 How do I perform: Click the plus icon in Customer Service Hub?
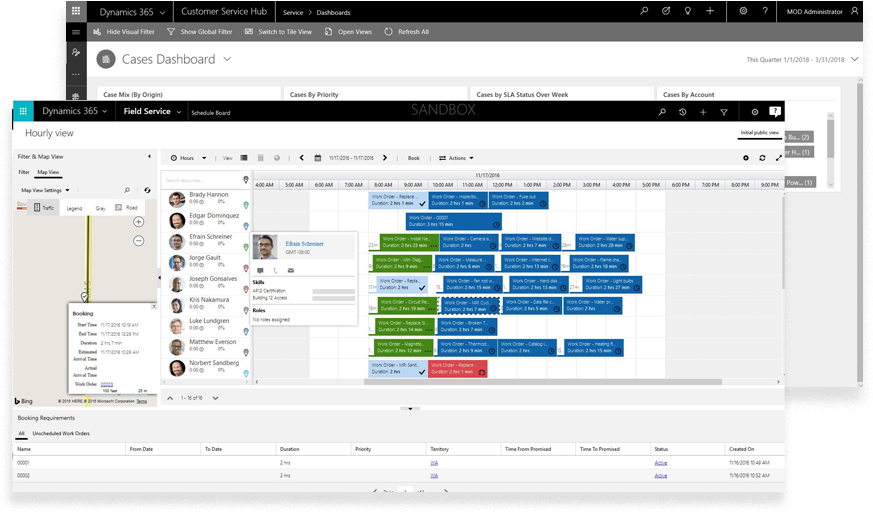click(x=710, y=11)
